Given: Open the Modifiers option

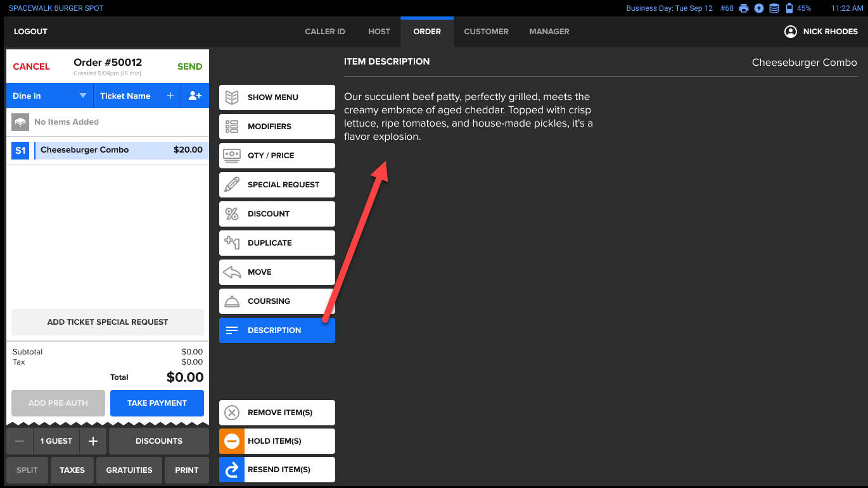Looking at the screenshot, I should coord(277,127).
